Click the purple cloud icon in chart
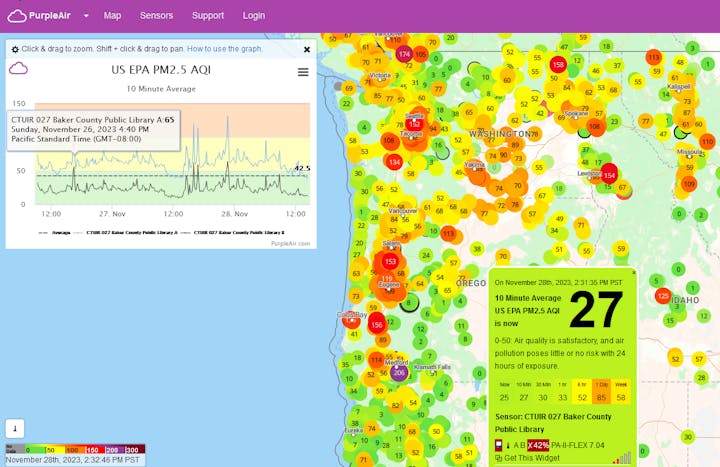720x467 pixels. (x=19, y=69)
